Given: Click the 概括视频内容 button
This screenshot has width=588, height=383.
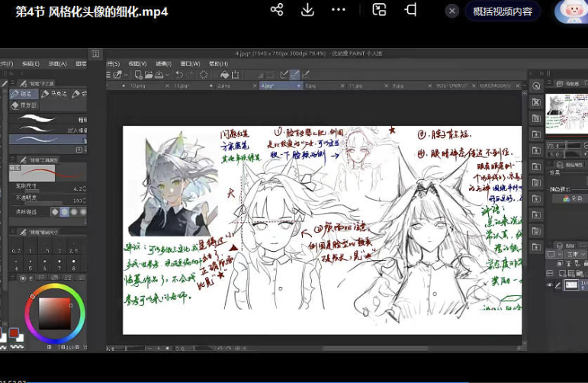Looking at the screenshot, I should (503, 11).
